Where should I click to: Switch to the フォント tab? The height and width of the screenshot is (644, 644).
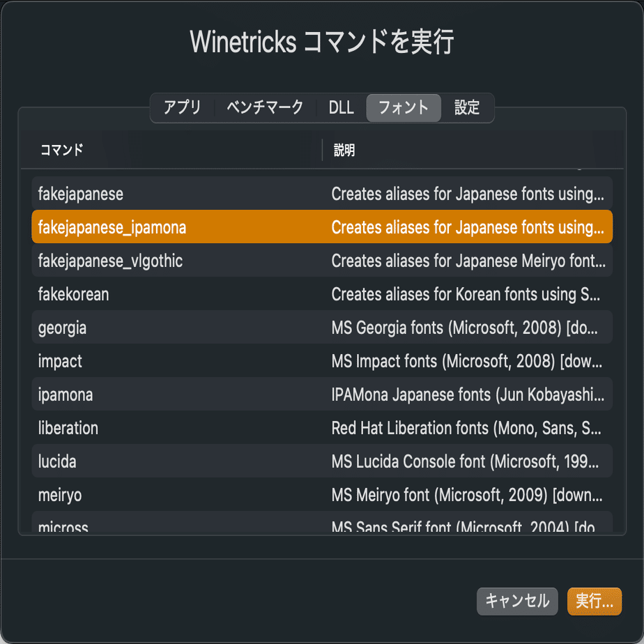403,108
